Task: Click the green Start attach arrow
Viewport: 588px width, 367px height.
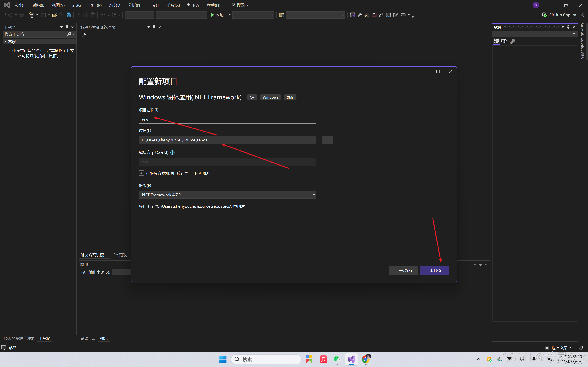Action: 212,15
